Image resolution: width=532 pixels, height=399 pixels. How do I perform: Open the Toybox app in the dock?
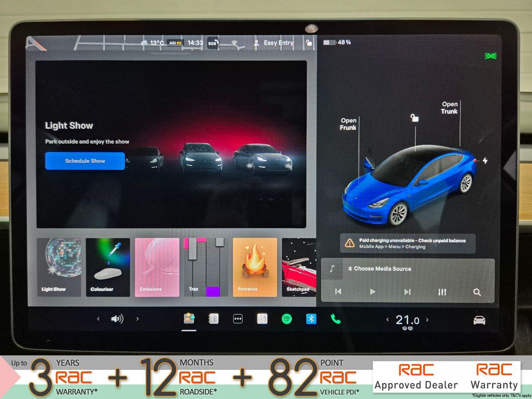tap(189, 319)
